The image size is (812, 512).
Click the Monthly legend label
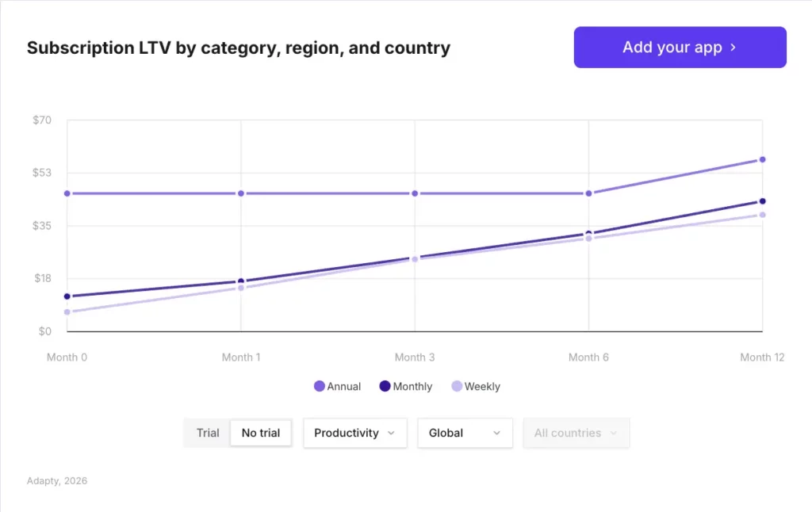tap(411, 386)
